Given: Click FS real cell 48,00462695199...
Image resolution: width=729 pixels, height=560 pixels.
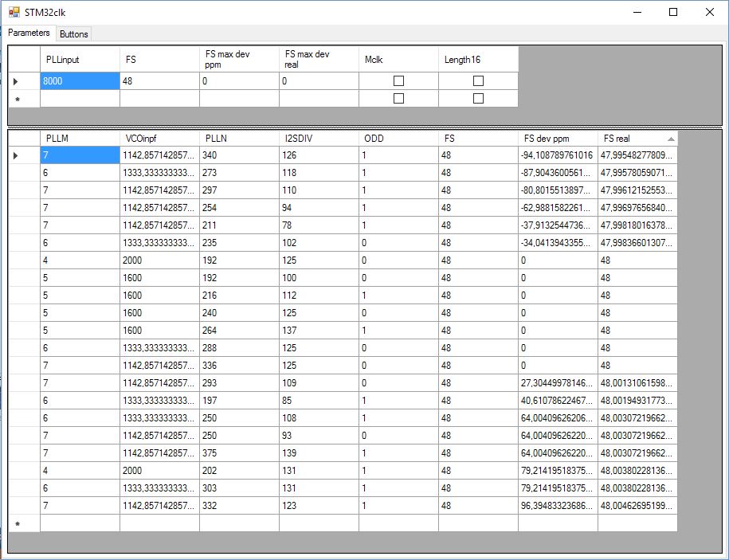Looking at the screenshot, I should point(637,506).
